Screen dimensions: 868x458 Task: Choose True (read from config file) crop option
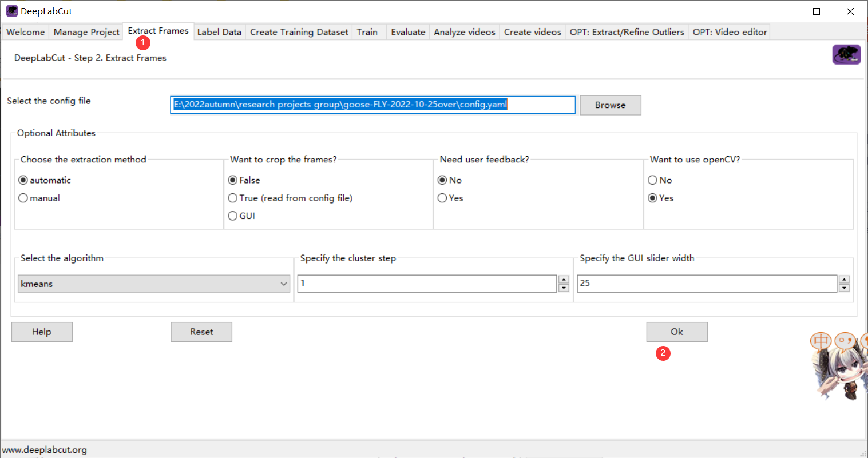(x=290, y=198)
